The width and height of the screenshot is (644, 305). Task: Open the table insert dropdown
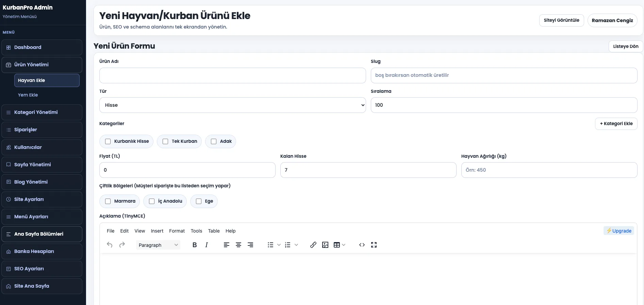(x=340, y=245)
